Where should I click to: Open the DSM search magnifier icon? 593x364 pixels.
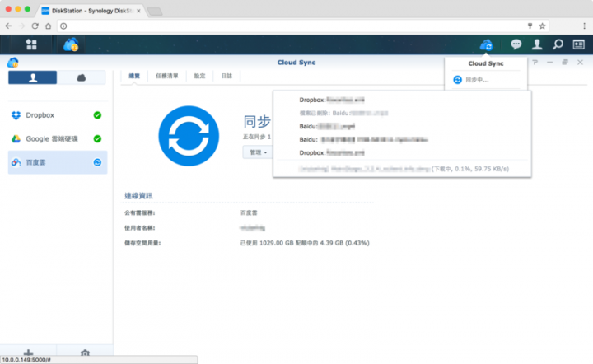tap(558, 44)
